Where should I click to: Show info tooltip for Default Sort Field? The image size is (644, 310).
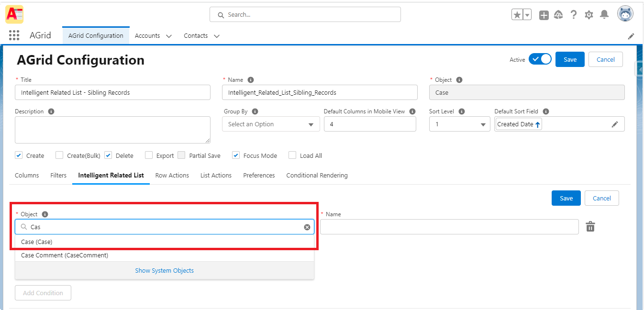coord(546,111)
